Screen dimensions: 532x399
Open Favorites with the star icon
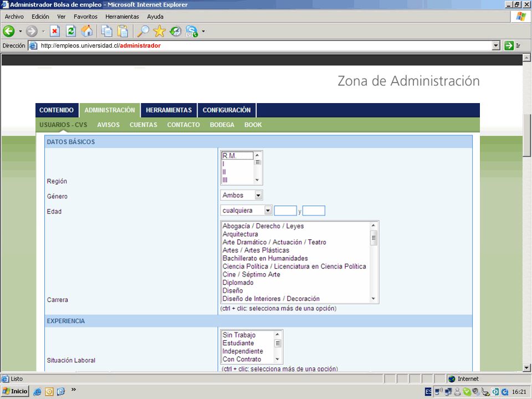[159, 31]
